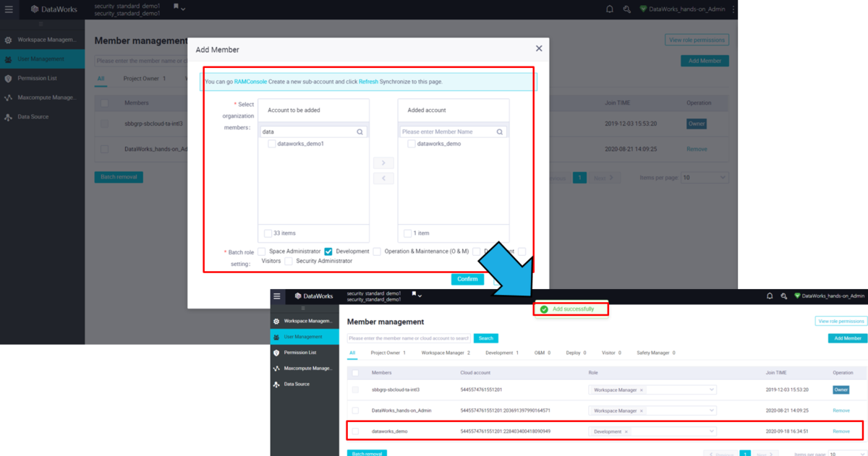Click DataWorks logo in lower window

coord(313,296)
